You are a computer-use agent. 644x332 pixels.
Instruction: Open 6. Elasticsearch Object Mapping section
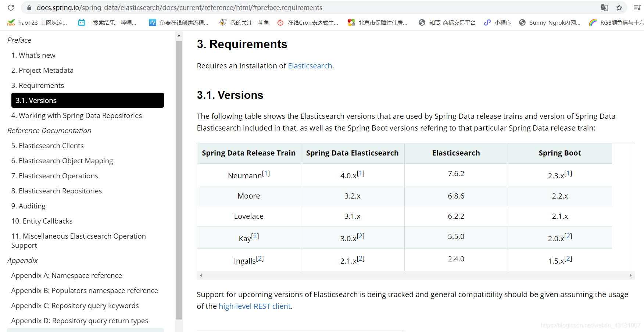[62, 161]
